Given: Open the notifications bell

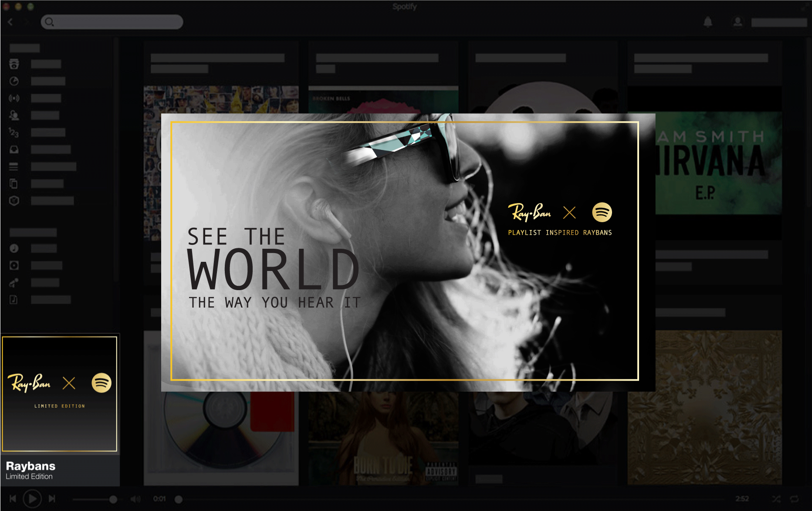Looking at the screenshot, I should 708,22.
